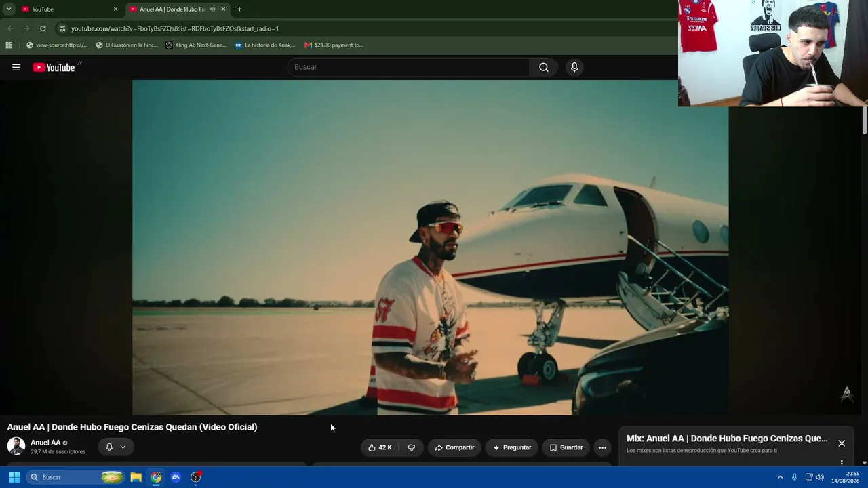Click the Preguntar ask button
Viewport: 868px width, 488px height.
(512, 447)
